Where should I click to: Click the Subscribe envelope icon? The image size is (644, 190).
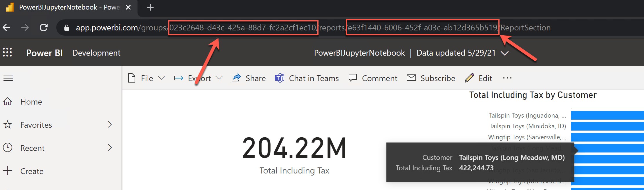coord(411,78)
